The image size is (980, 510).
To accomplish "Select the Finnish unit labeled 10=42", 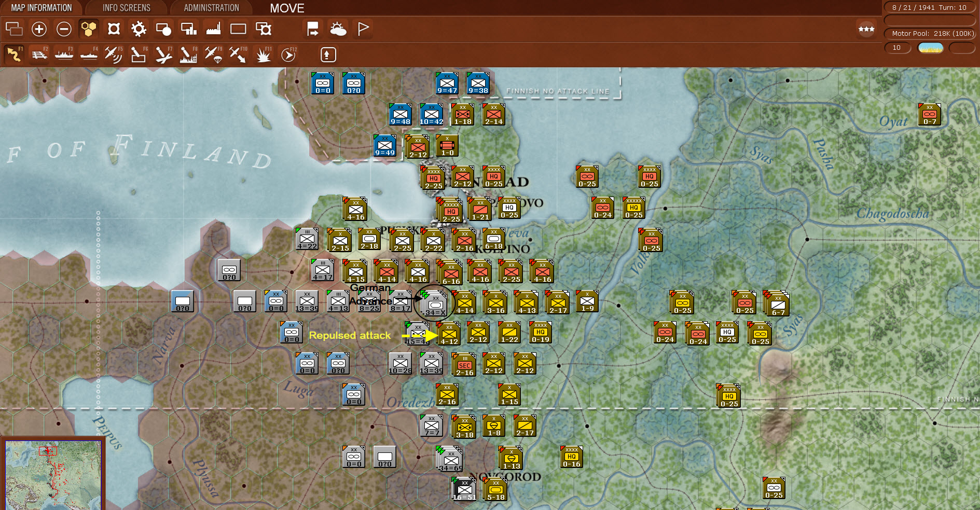I will (431, 115).
